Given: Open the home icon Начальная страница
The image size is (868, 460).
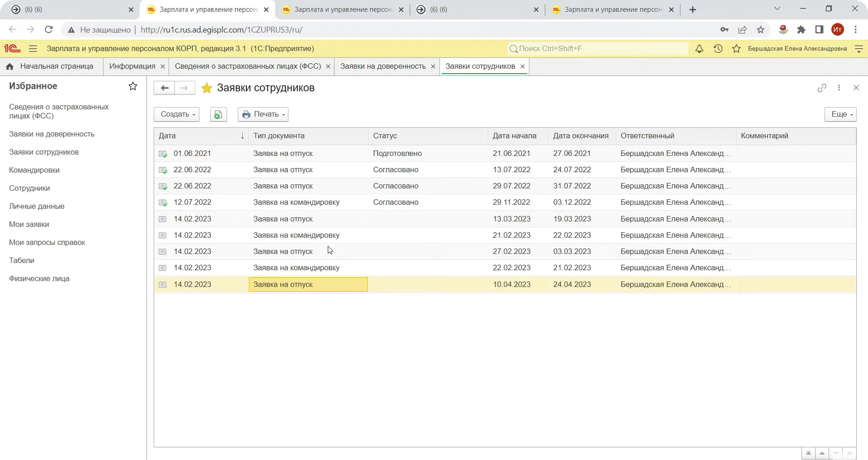Looking at the screenshot, I should pyautogui.click(x=9, y=66).
